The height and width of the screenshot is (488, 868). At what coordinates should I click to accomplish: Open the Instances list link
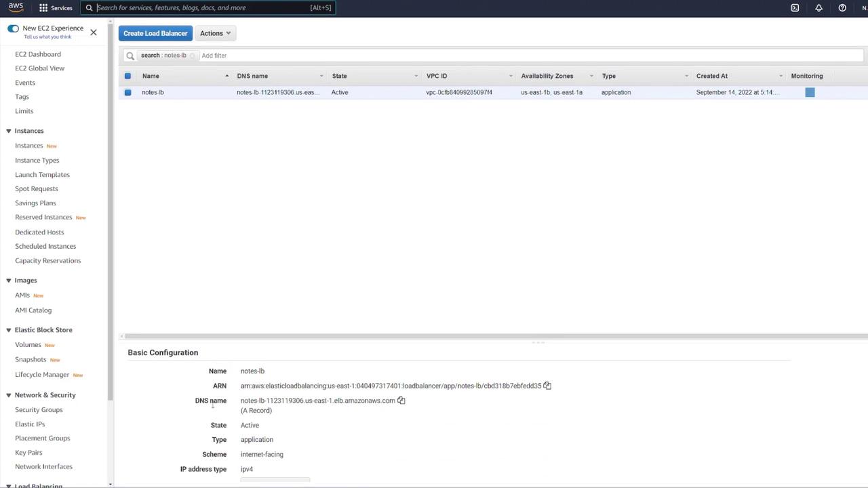coord(29,146)
